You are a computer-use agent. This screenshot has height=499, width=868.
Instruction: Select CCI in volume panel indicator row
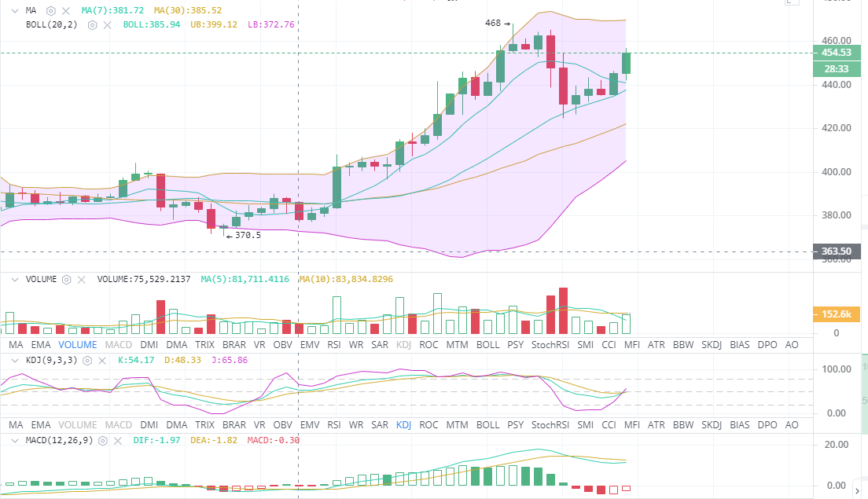tap(609, 345)
